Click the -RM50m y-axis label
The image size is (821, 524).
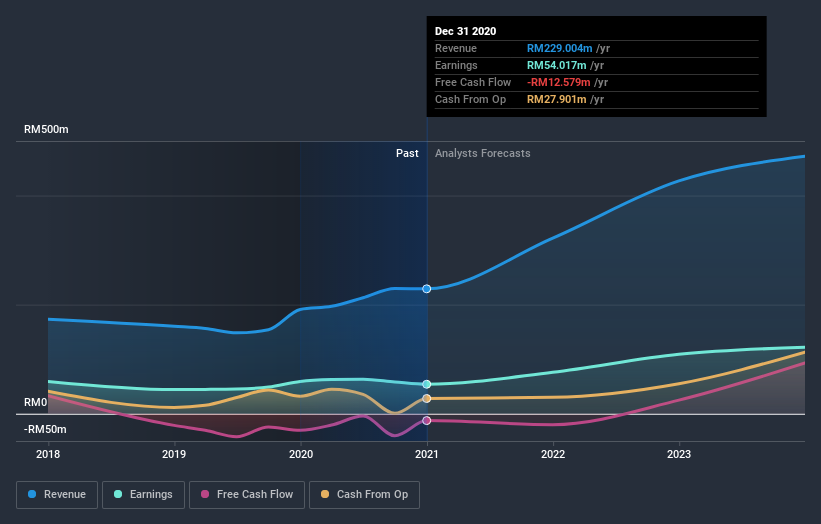(45, 429)
